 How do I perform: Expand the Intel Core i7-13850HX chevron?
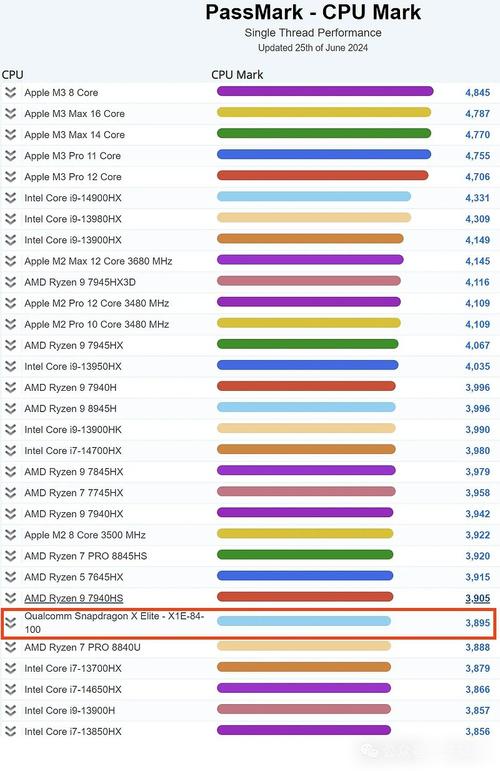click(10, 732)
